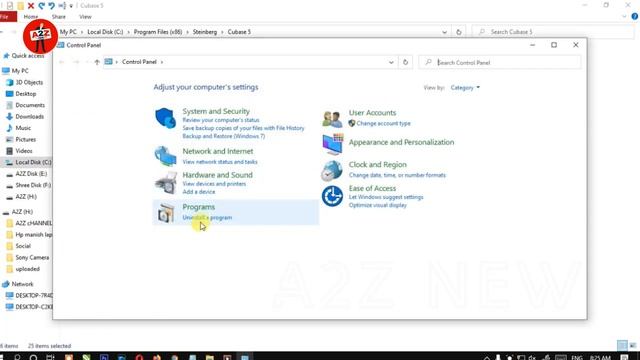Open Network and Internet globe icon
Screen dimensions: 640x360
pos(165,156)
